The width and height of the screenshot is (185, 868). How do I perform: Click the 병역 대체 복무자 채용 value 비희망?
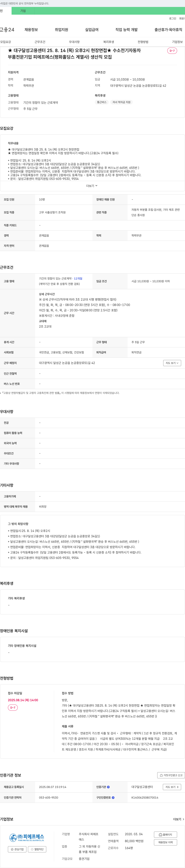[43, 506]
